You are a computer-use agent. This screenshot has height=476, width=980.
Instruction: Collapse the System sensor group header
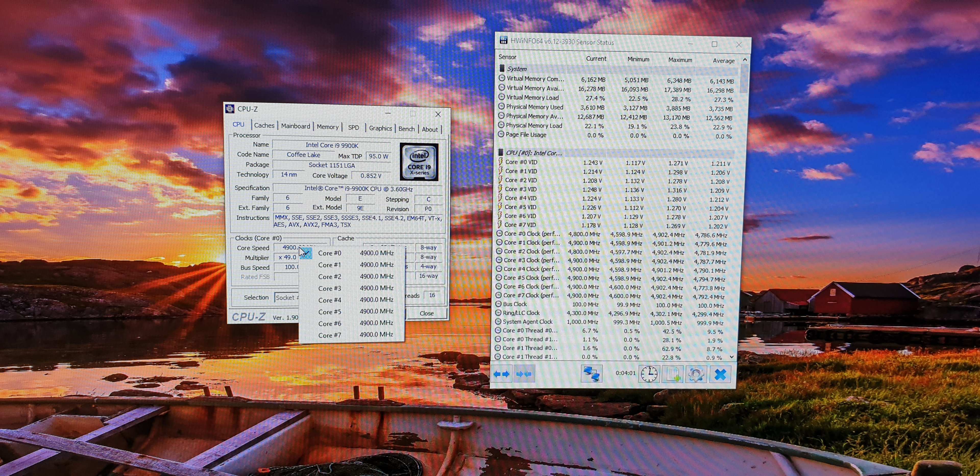(517, 69)
